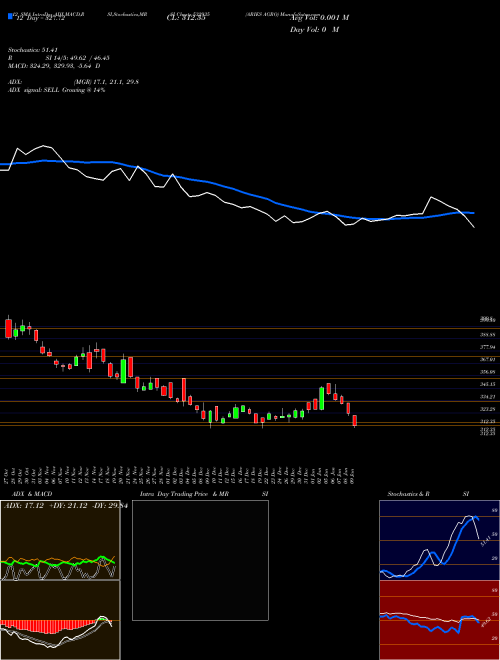Click the green +DY line in ADX panel
Screen dimensions: 500x660
click(57, 562)
